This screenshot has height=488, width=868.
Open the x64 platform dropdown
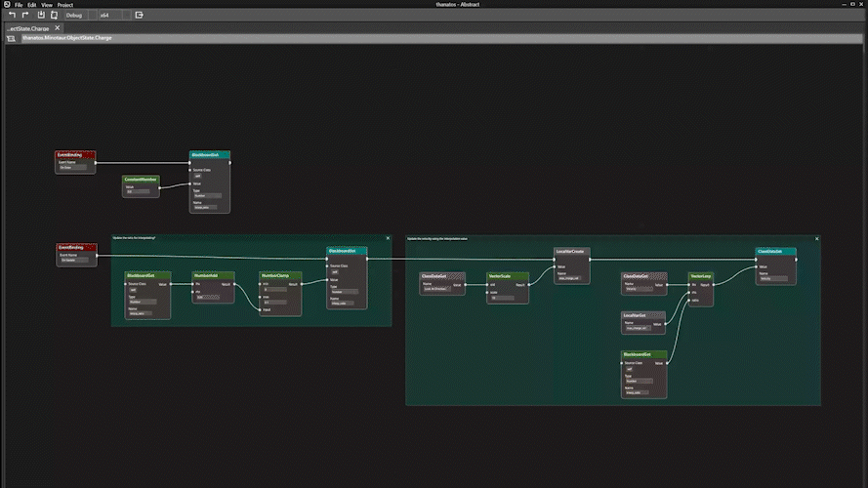pyautogui.click(x=113, y=15)
